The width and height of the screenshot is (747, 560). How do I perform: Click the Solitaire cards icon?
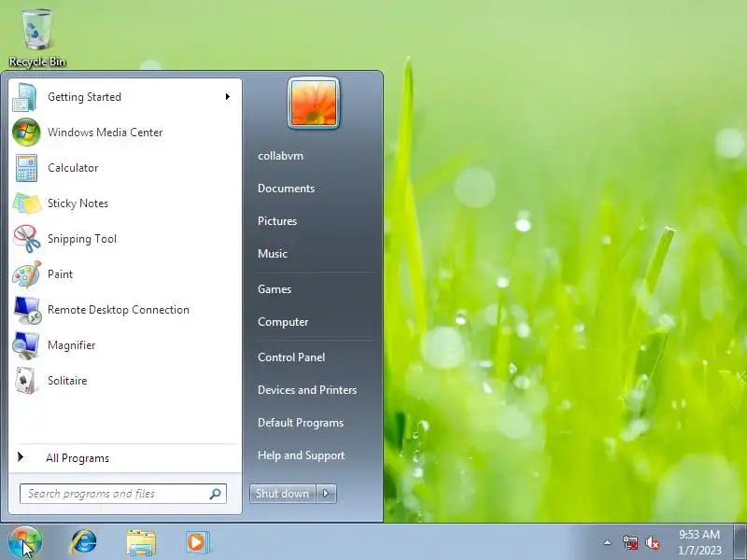26,381
